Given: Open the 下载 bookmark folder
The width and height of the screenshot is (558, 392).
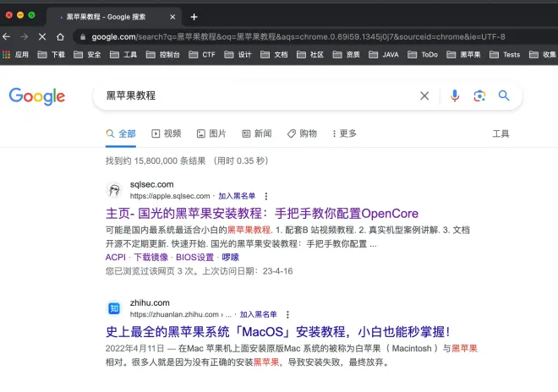Looking at the screenshot, I should (52, 54).
